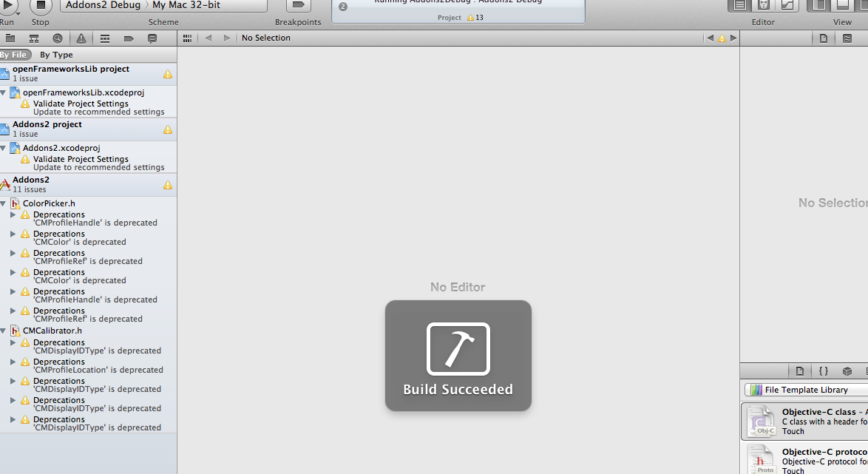This screenshot has width=868, height=474.
Task: Select Validate Project Settings under openFrameworksLib.xcodeproj
Action: click(88, 107)
